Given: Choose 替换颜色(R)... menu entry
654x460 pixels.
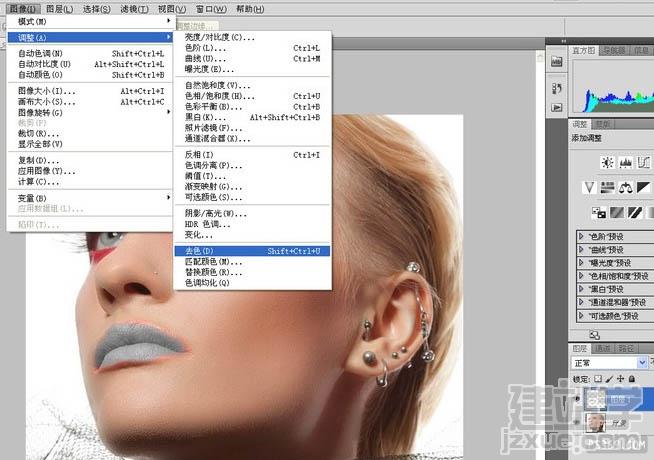Looking at the screenshot, I should [252, 272].
